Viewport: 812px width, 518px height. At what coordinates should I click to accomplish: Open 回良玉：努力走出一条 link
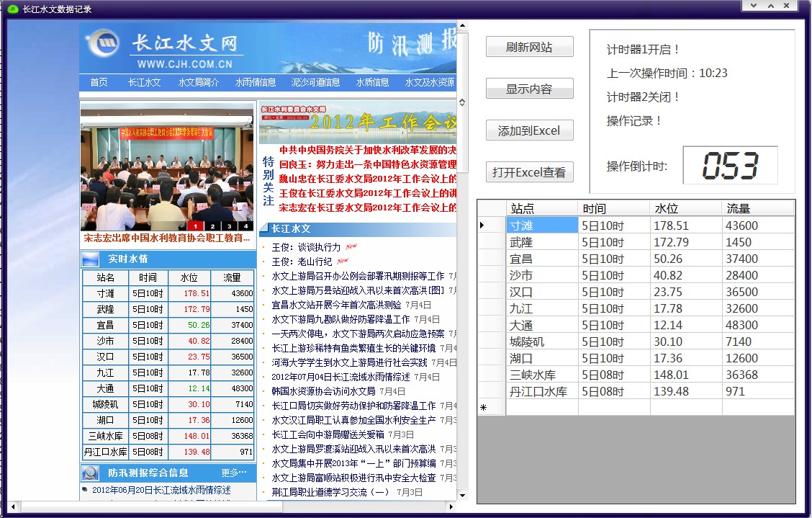click(x=368, y=164)
